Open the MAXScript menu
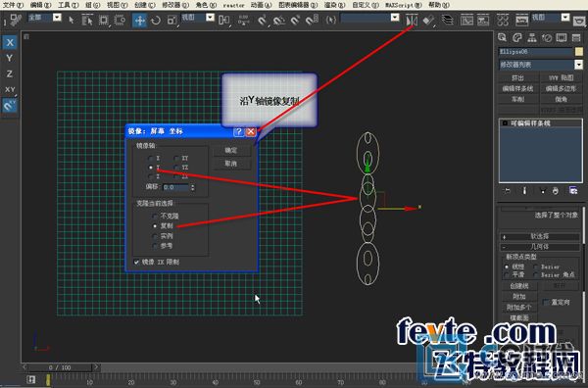This screenshot has width=588, height=388. [x=404, y=5]
